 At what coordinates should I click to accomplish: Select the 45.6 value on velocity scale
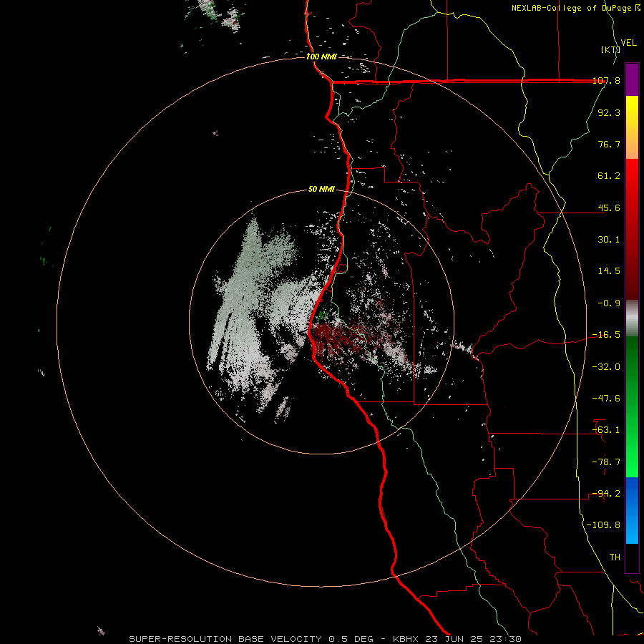[x=609, y=208]
